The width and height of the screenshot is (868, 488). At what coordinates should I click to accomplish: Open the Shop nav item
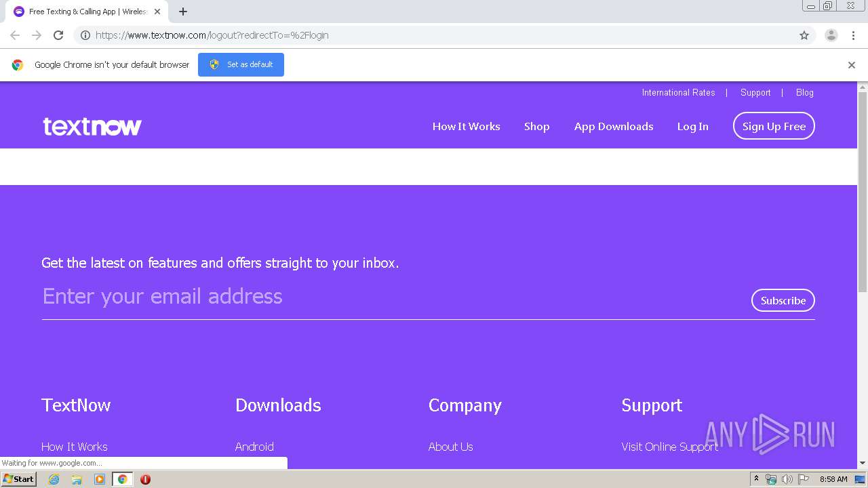tap(536, 127)
